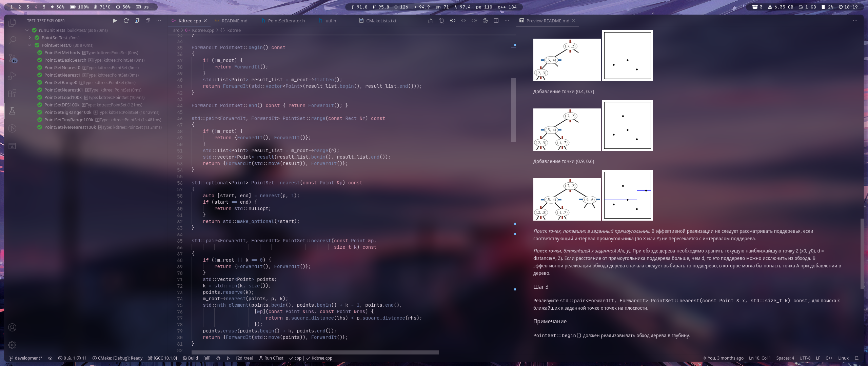The image size is (868, 366).
Task: Click the reload tests icon
Action: click(126, 21)
